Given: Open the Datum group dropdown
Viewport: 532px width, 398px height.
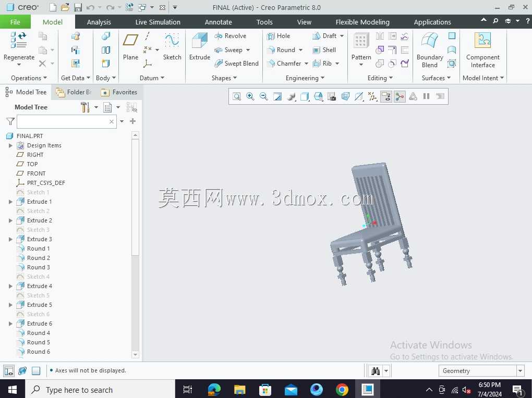Looking at the screenshot, I should (x=152, y=78).
